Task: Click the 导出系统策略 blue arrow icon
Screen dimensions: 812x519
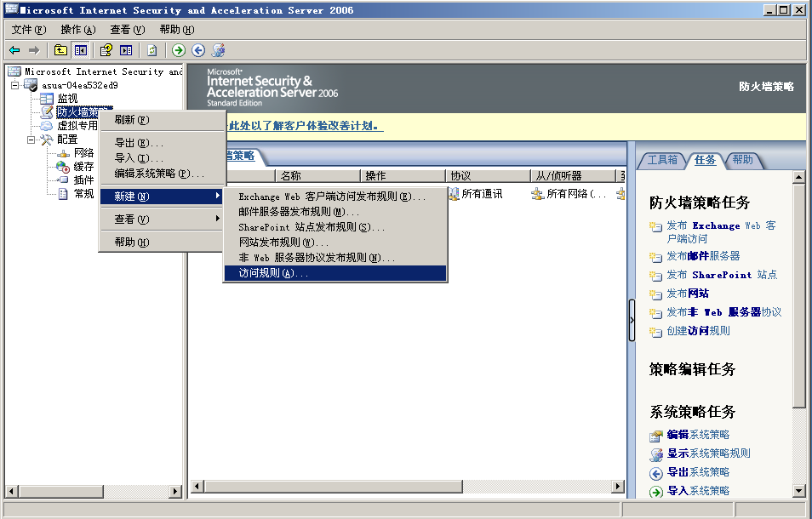Action: (656, 473)
